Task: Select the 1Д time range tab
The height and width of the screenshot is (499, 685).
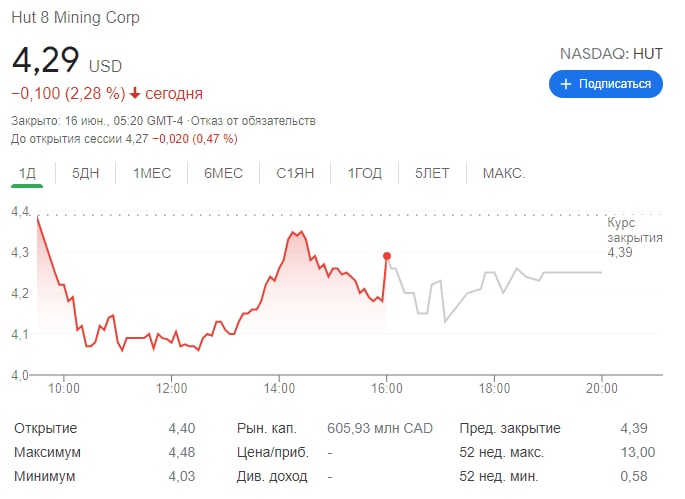Action: 27,173
